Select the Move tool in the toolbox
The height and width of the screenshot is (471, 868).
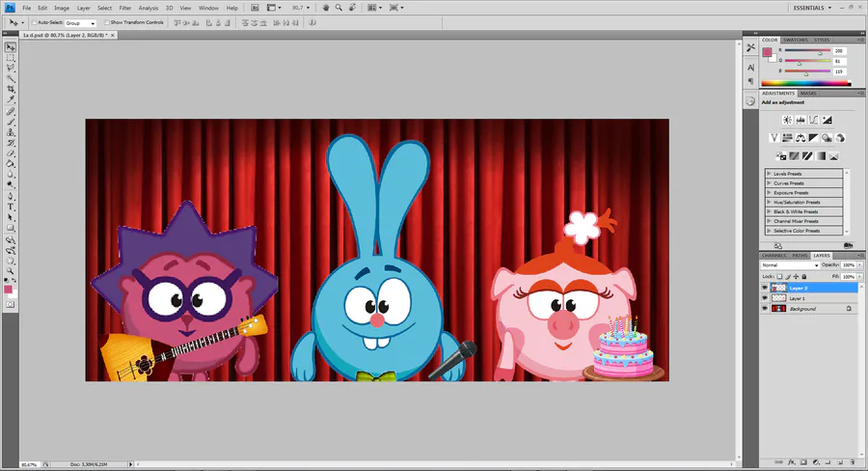click(11, 47)
